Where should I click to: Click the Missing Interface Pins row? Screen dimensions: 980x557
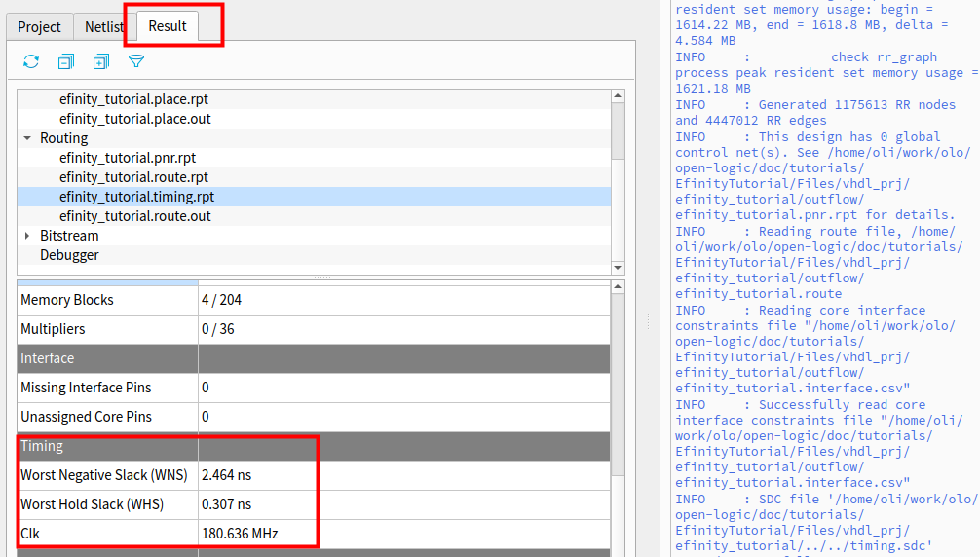pos(314,388)
